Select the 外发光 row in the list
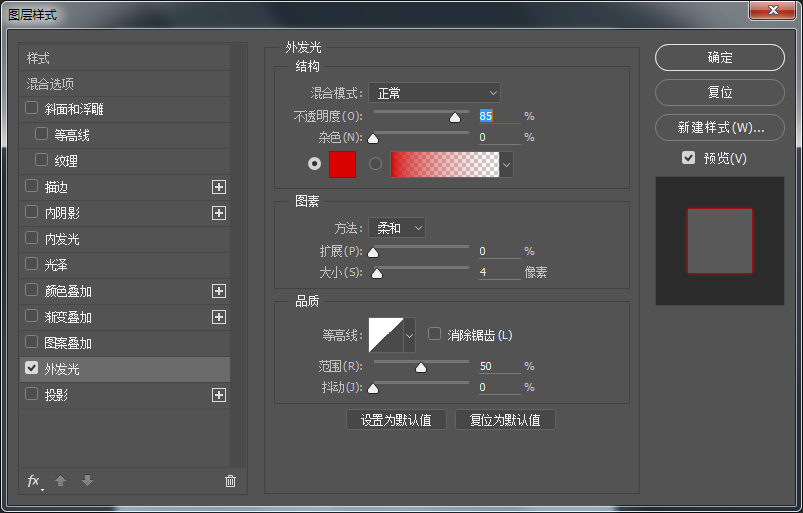 [125, 369]
